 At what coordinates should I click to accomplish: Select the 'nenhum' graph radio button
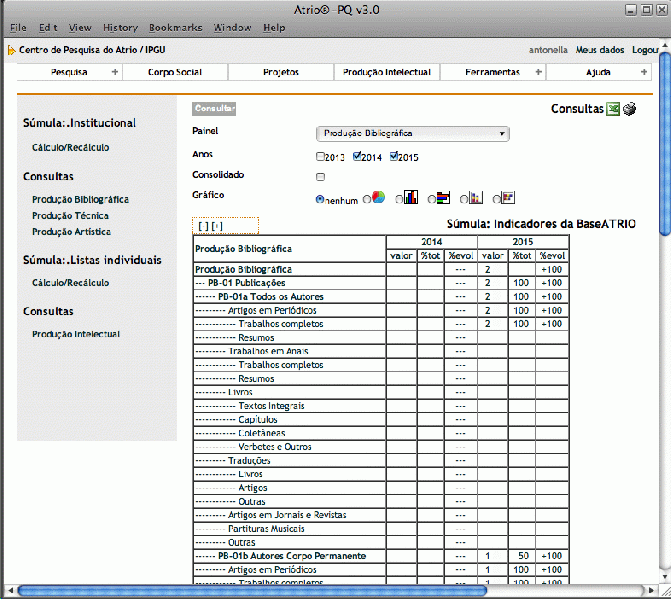click(320, 199)
